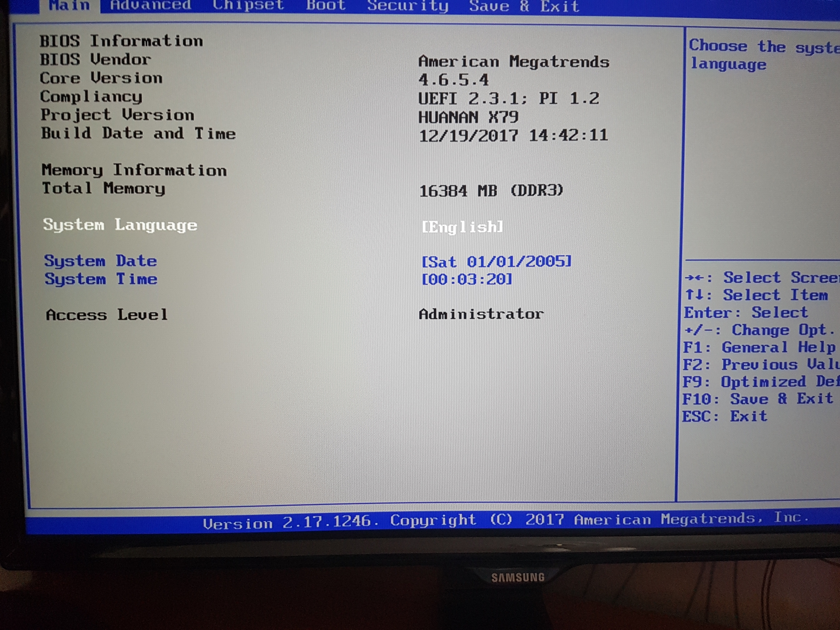Select the Main tab
The image size is (840, 630).
[x=69, y=5]
